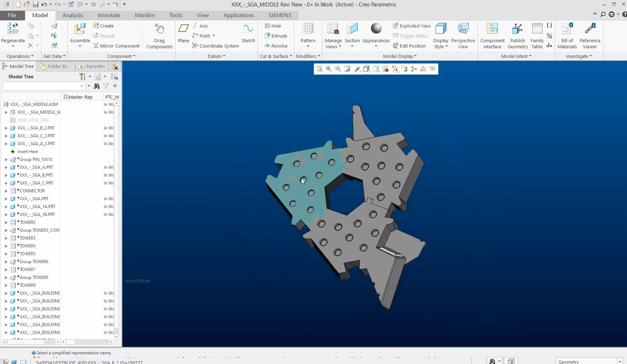
Task: Click the Axis datum button
Action: (200, 26)
